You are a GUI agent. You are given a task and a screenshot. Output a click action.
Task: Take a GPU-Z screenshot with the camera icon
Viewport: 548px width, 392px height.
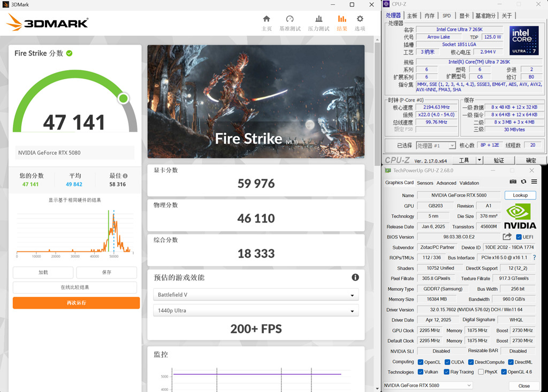513,182
